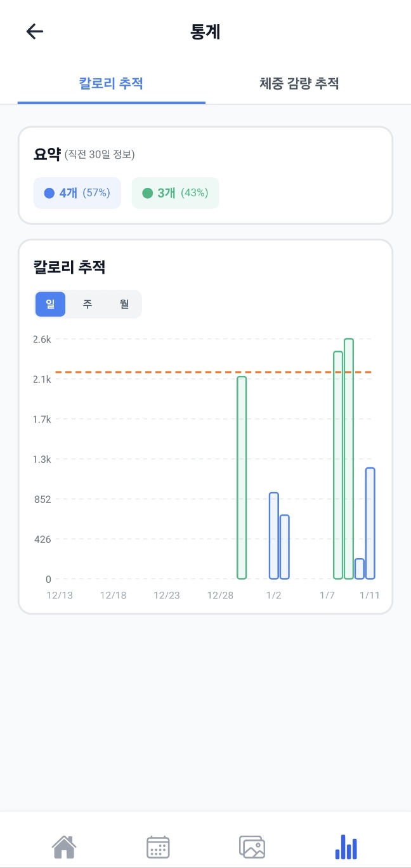This screenshot has width=411, height=868.
Task: Click the blue dot in 4개 chip
Action: click(x=49, y=193)
